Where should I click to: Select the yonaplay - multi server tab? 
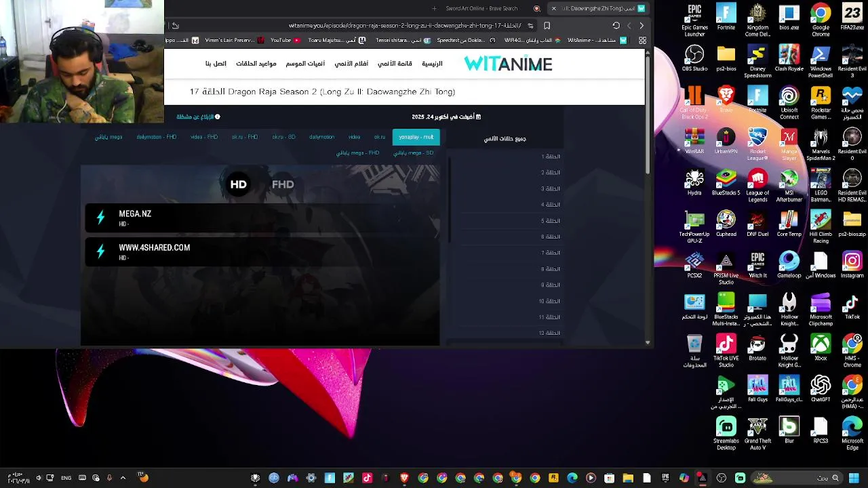(x=416, y=137)
